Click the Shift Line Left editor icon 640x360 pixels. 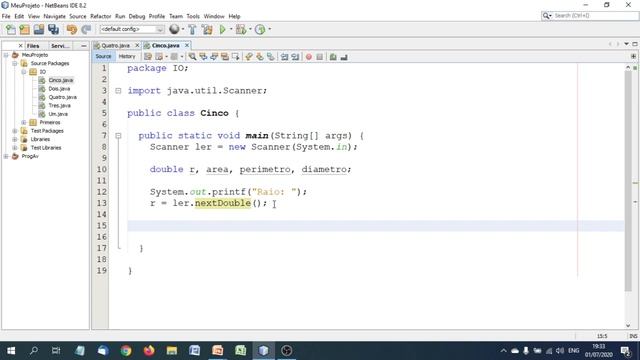coord(284,57)
